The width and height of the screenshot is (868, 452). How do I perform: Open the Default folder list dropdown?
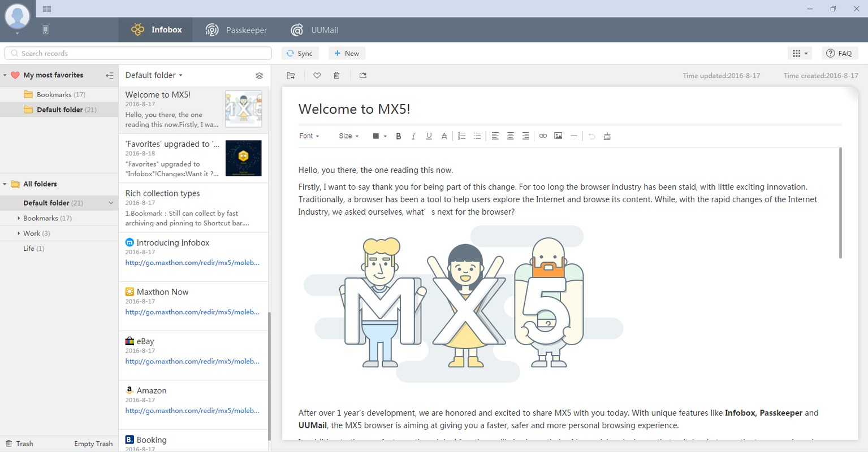pyautogui.click(x=154, y=75)
